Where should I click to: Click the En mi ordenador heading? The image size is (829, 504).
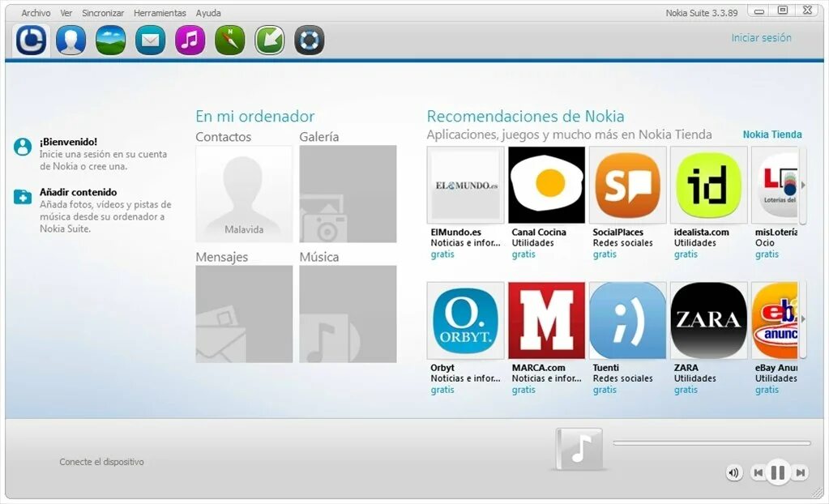pyautogui.click(x=254, y=117)
